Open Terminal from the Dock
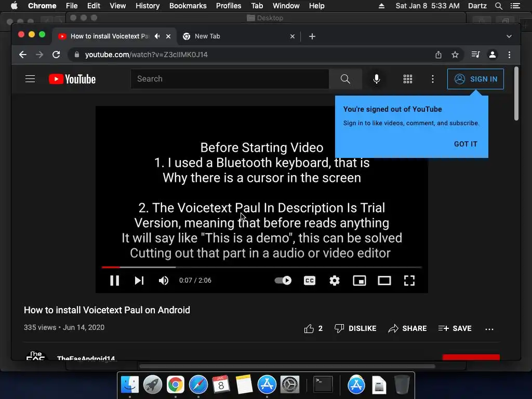The width and height of the screenshot is (532, 399). 323,385
